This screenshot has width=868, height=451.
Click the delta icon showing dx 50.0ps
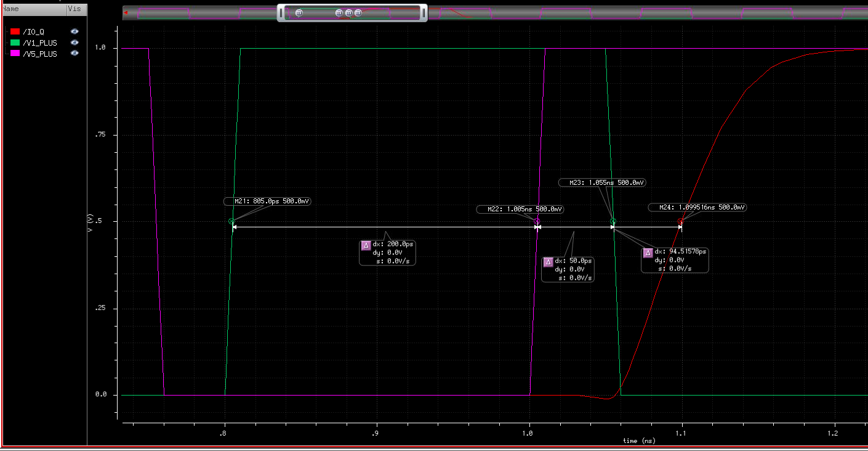(548, 262)
